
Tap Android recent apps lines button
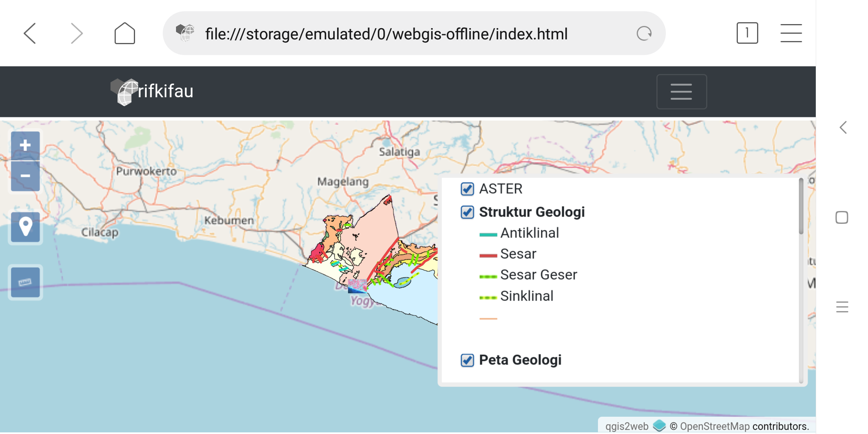pyautogui.click(x=842, y=307)
